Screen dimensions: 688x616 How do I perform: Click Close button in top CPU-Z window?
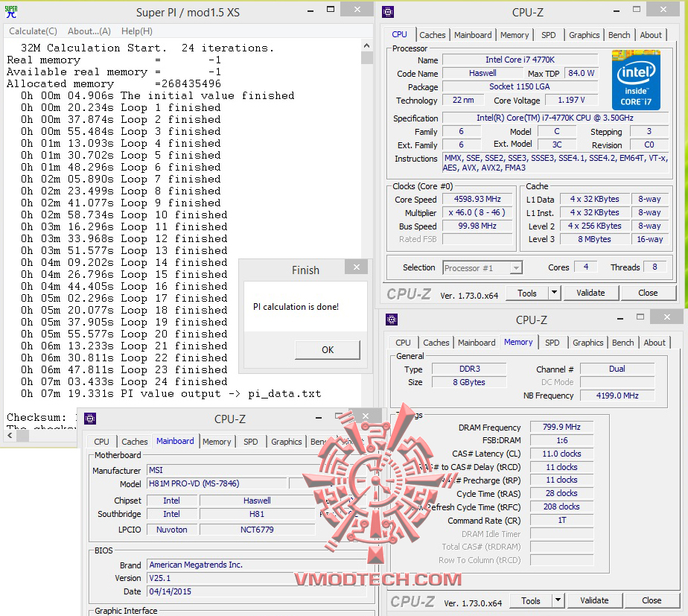648,293
